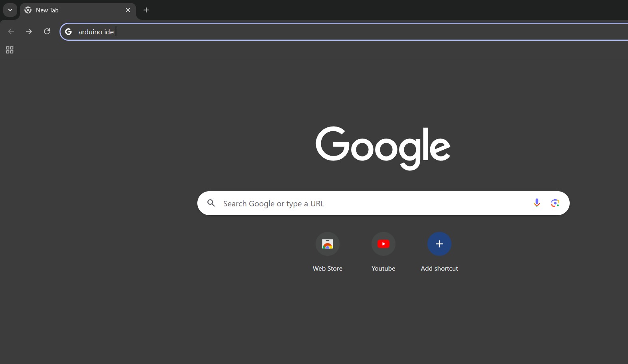Click the 'Web Store' text label
The height and width of the screenshot is (364, 628).
328,269
